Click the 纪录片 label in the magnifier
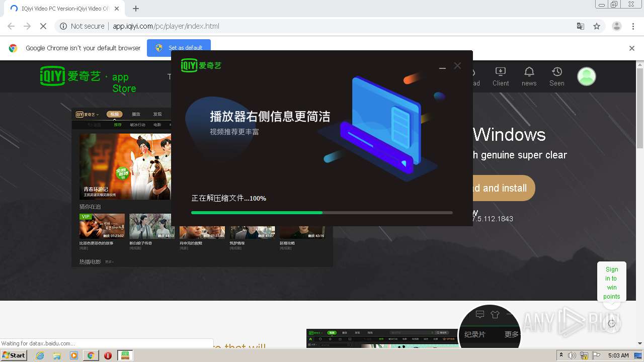This screenshot has width=644, height=362. pos(475,334)
